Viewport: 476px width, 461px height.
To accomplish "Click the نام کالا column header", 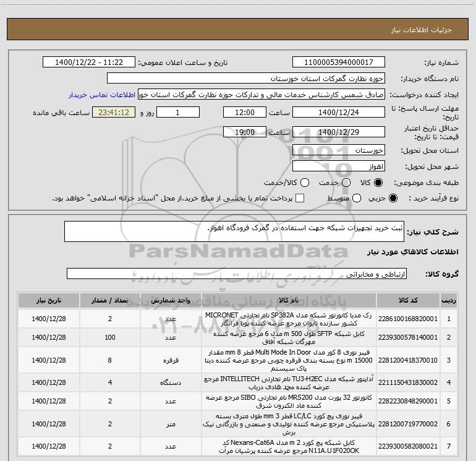I will (x=289, y=300).
